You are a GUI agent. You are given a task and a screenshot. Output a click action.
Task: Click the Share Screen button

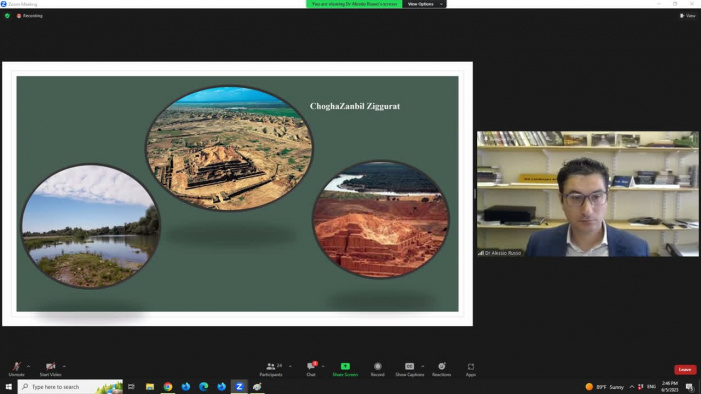(345, 369)
